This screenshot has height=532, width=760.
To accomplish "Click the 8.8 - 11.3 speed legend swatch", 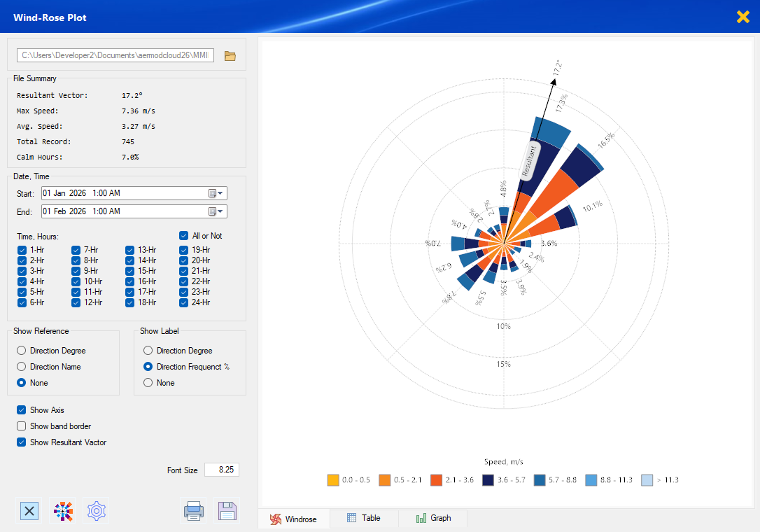I will point(591,480).
